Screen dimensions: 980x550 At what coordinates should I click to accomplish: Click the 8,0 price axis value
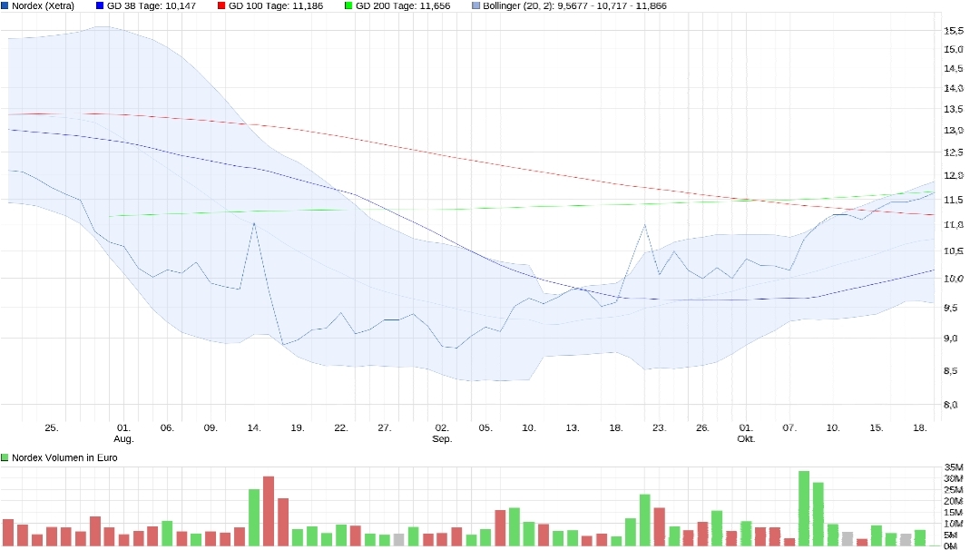pos(951,405)
